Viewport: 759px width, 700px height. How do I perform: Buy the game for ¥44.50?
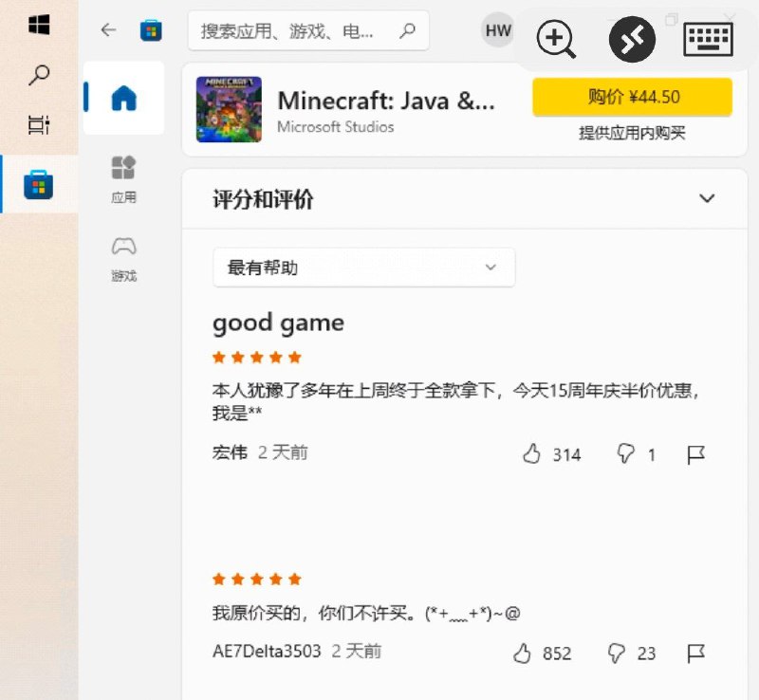pyautogui.click(x=632, y=97)
